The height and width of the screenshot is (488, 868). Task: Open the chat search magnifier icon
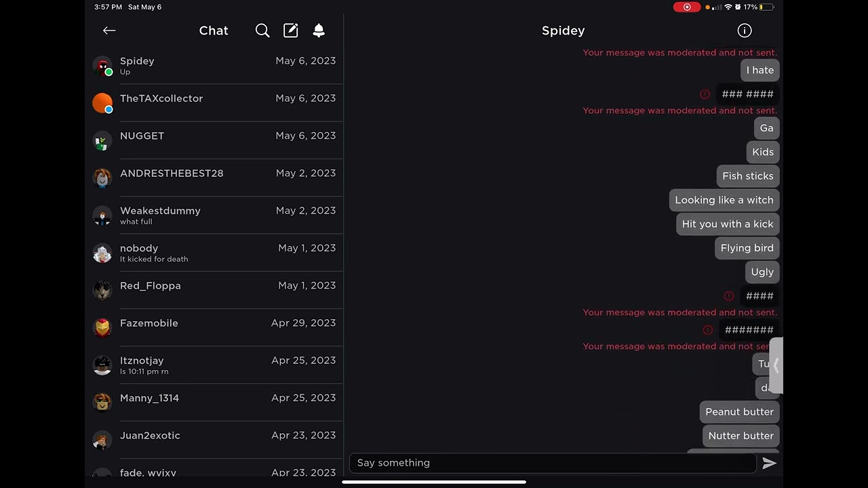[x=262, y=30]
